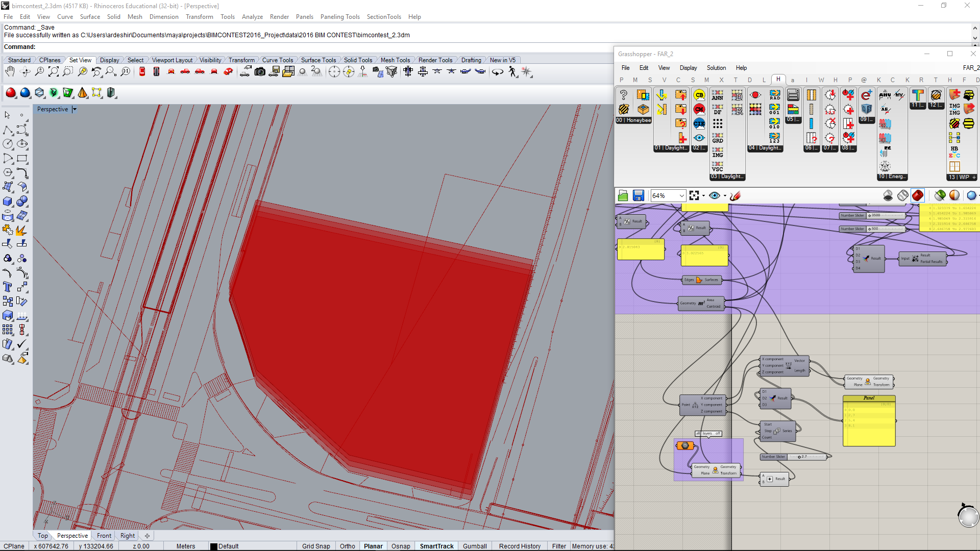Select the Pan view hand tool
The image size is (980, 551).
(x=10, y=72)
